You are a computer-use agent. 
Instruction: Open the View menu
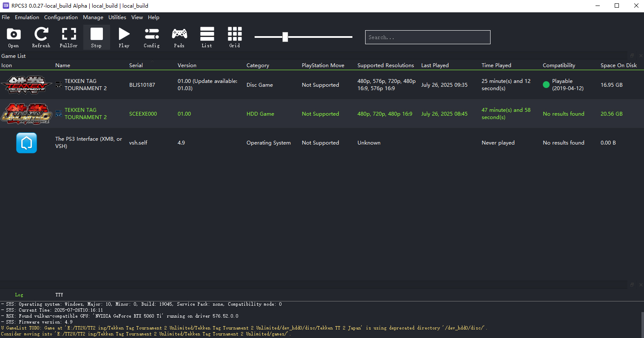click(x=137, y=17)
